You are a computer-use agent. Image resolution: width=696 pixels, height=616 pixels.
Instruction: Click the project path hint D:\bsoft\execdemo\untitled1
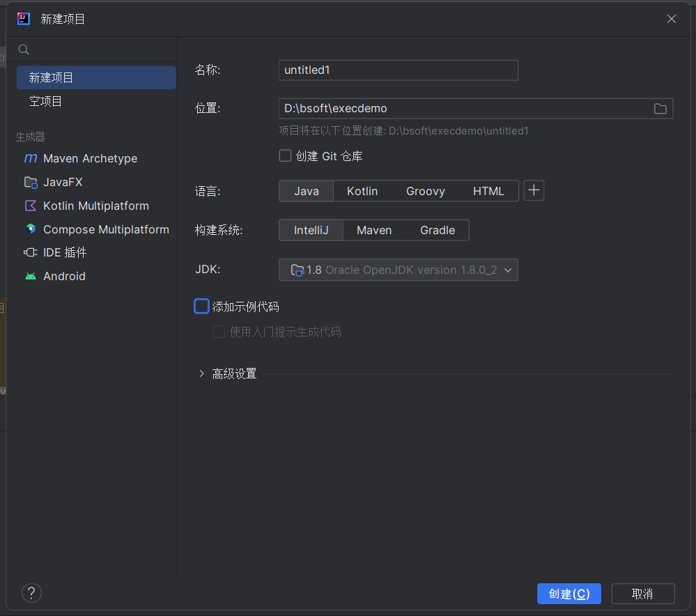[458, 131]
